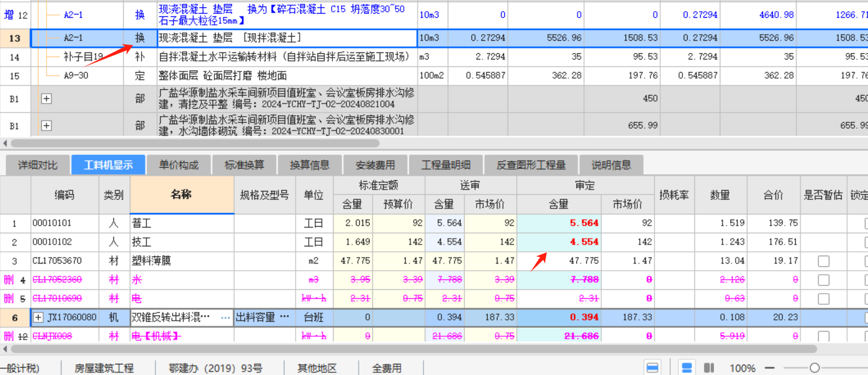Viewport: 868px width, 375px height.
Task: Click code cell 00010102
Action: pyautogui.click(x=64, y=242)
